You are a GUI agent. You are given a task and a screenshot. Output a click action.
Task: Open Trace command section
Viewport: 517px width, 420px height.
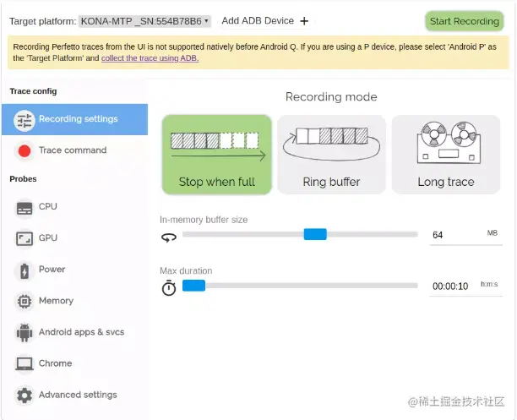pyautogui.click(x=75, y=150)
